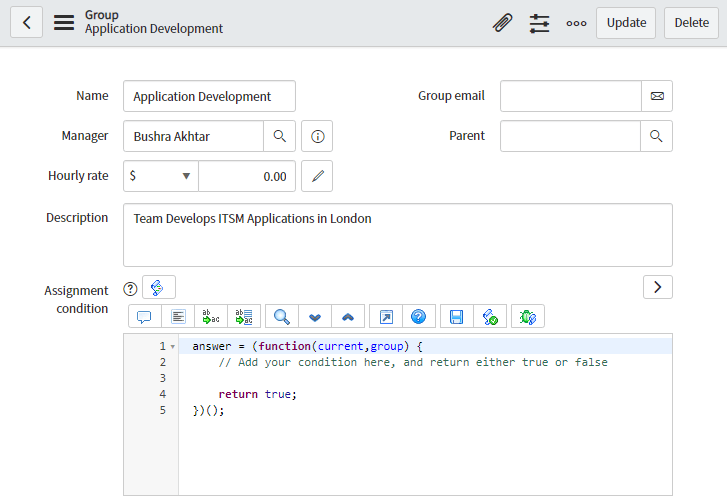Click find previous up arrow icon
The width and height of the screenshot is (727, 503).
tap(348, 317)
